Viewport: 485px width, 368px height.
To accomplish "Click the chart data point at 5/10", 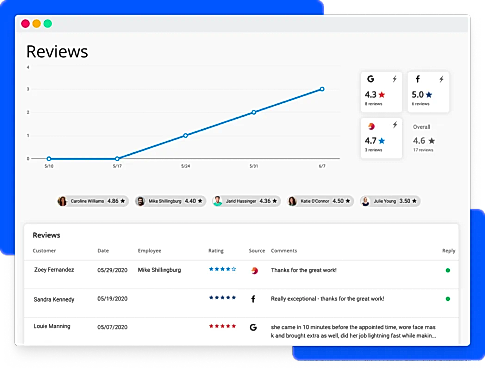I will [x=49, y=159].
